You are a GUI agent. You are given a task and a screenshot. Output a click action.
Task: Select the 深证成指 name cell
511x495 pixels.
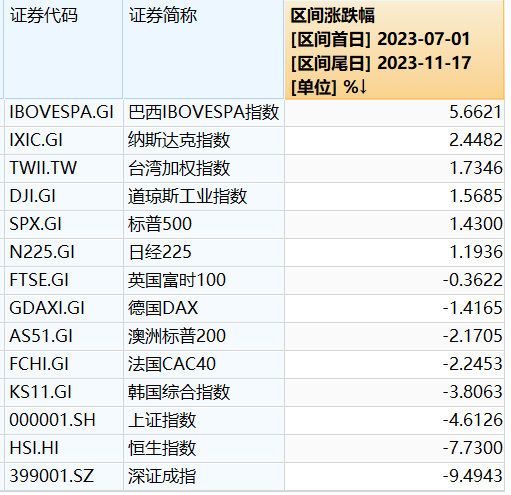coord(204,476)
